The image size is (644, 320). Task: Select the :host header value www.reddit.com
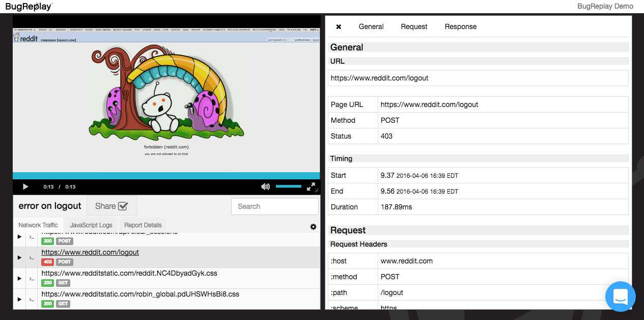(x=503, y=261)
